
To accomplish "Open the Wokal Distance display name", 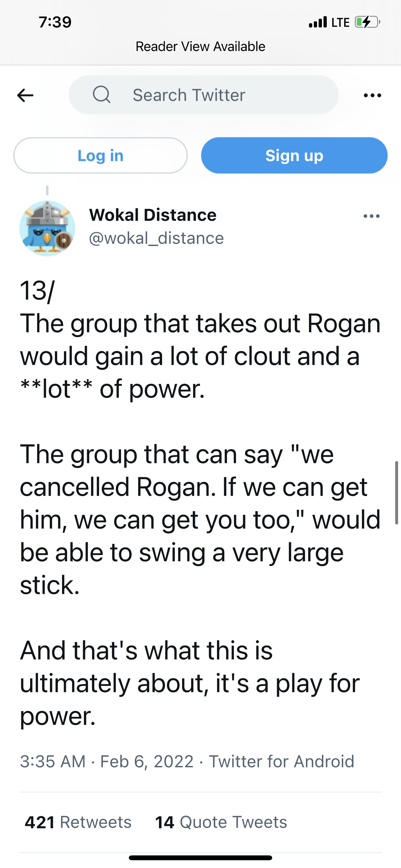I will click(x=153, y=215).
